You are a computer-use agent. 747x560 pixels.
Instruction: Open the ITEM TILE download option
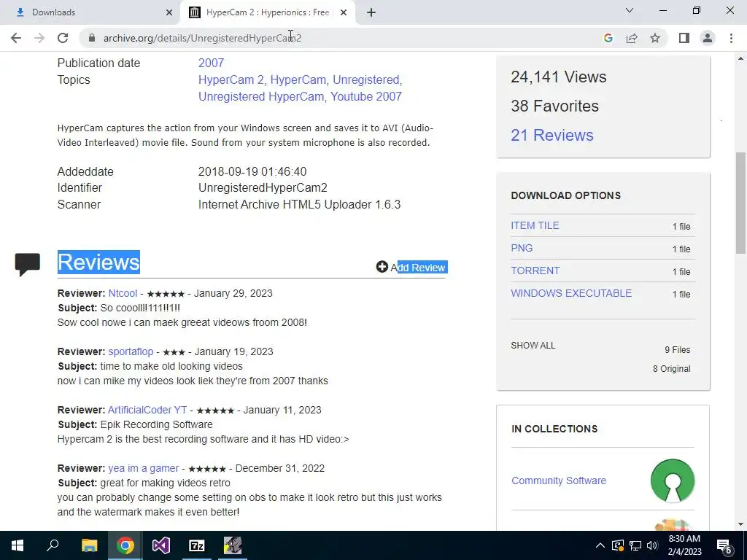[x=535, y=225]
